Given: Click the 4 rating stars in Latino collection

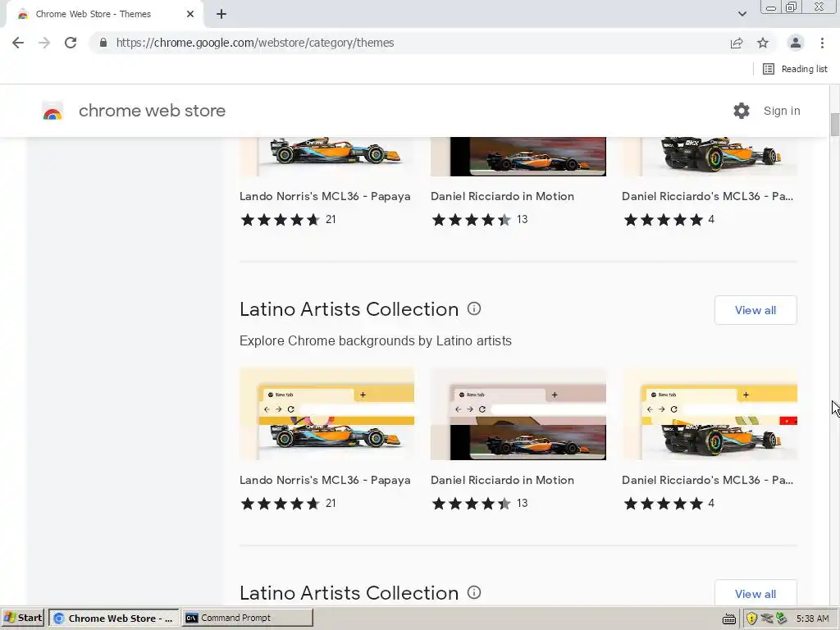Looking at the screenshot, I should pos(663,504).
